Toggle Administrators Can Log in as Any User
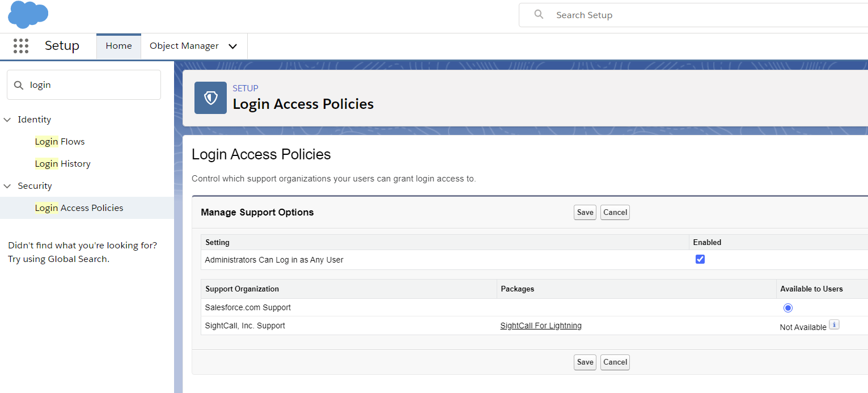Viewport: 868px width, 393px height. 700,259
